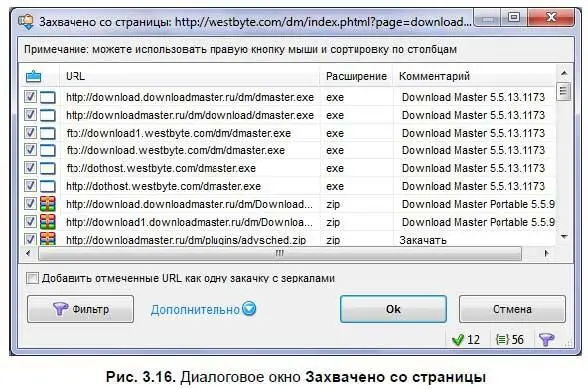Click file icon for ftp://download1.westbyte.com row
Viewport: 588px width, 389px height.
pos(48,133)
